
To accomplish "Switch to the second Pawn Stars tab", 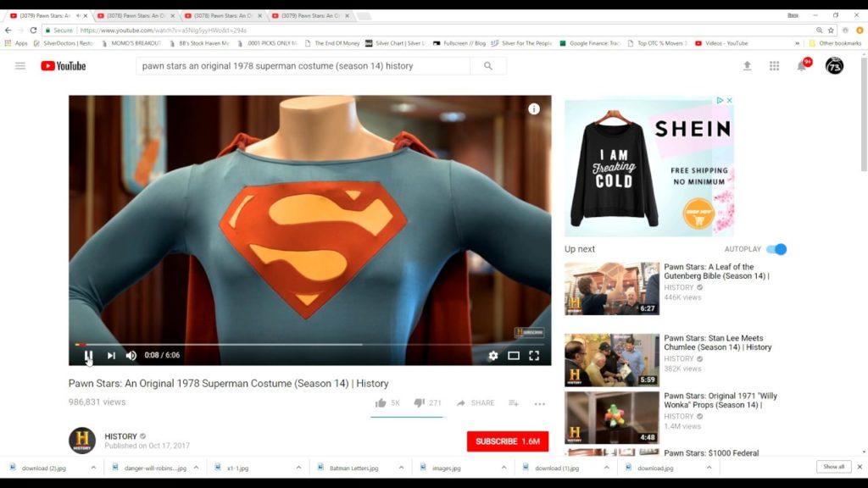I will 136,15.
